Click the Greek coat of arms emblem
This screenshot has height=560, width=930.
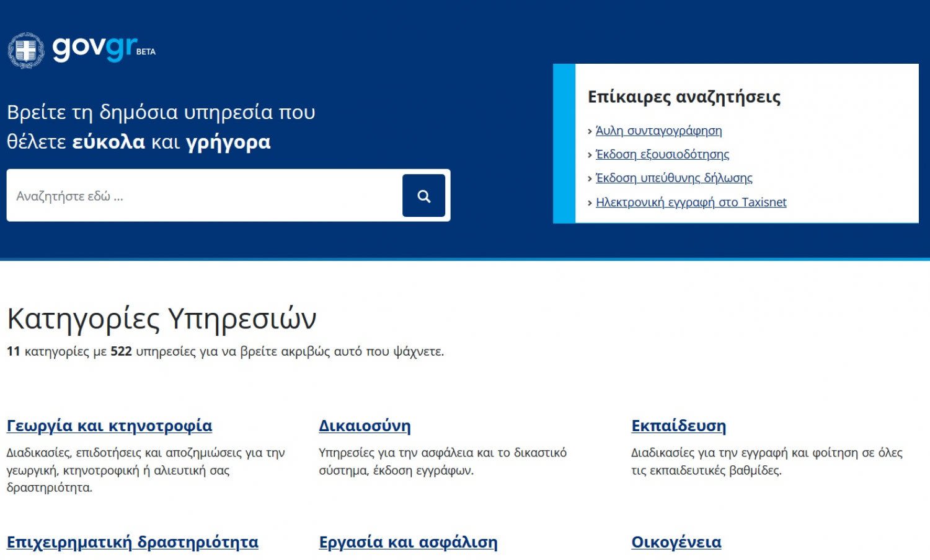click(x=25, y=50)
